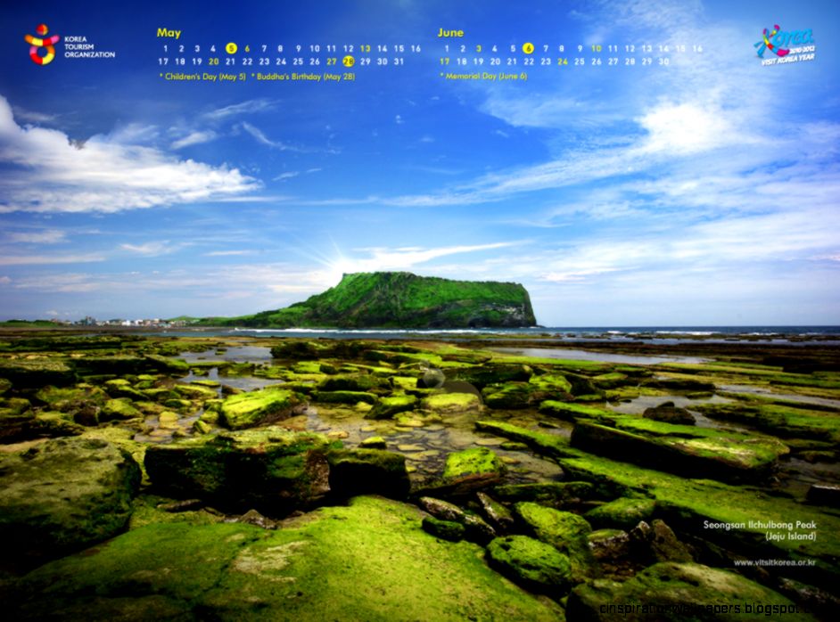Toggle the Buddha's Birthday holiday marker
This screenshot has width=840, height=622.
tap(302, 78)
